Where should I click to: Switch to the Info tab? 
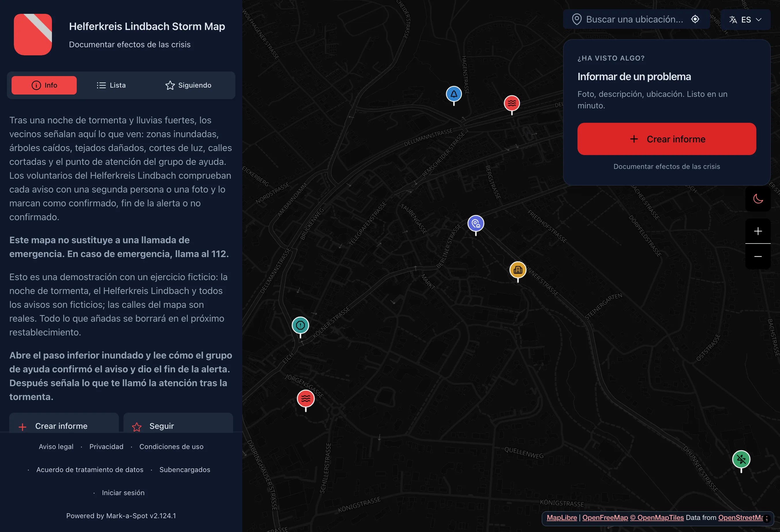44,85
